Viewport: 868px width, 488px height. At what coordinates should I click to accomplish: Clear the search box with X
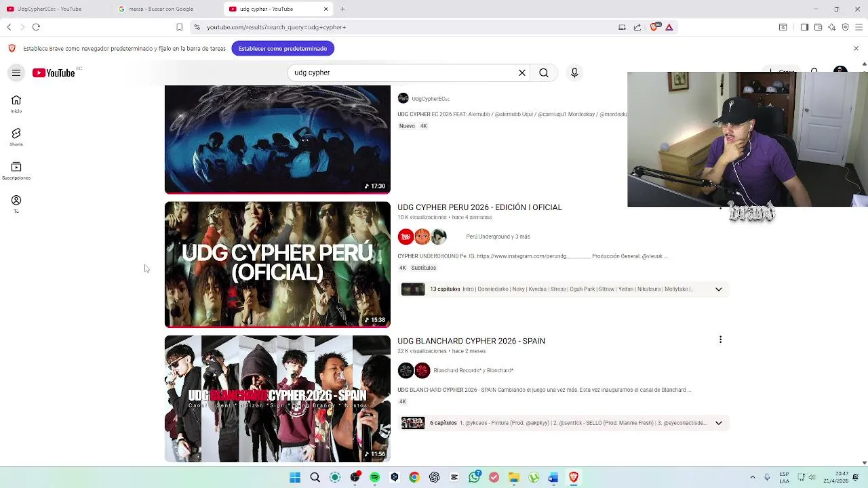pyautogui.click(x=522, y=73)
